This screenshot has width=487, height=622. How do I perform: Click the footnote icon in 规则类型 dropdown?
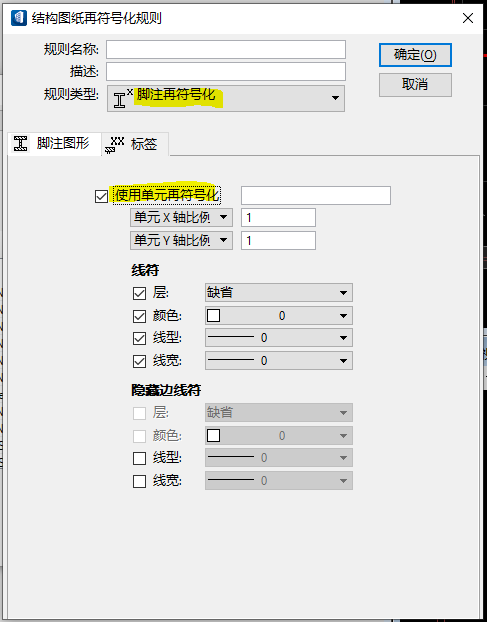click(122, 98)
